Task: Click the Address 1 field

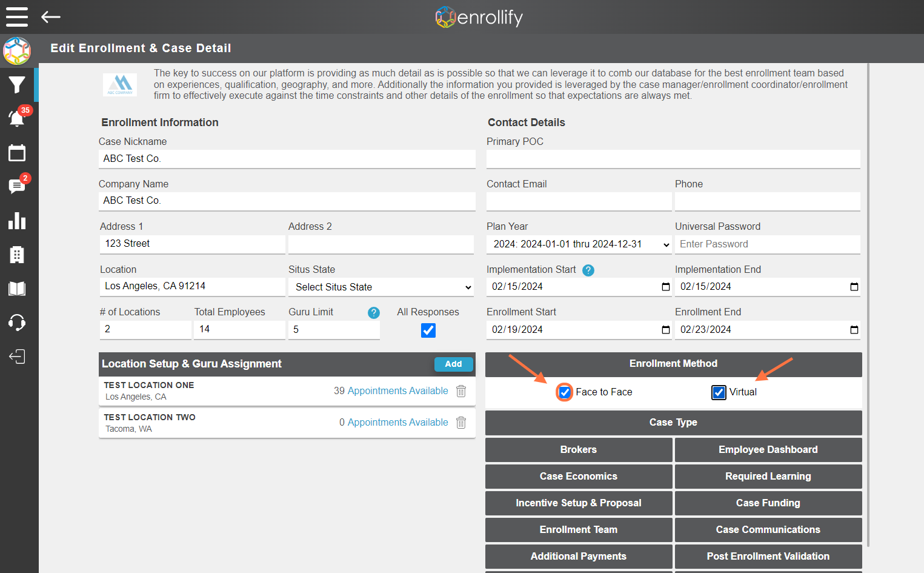Action: 192,244
